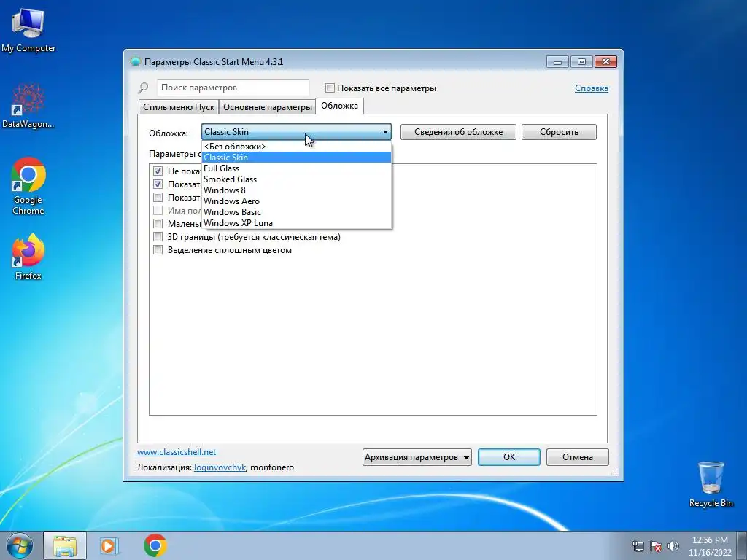Screen dimensions: 747x560
Task: Click the Windows Start orb
Action: [19, 545]
